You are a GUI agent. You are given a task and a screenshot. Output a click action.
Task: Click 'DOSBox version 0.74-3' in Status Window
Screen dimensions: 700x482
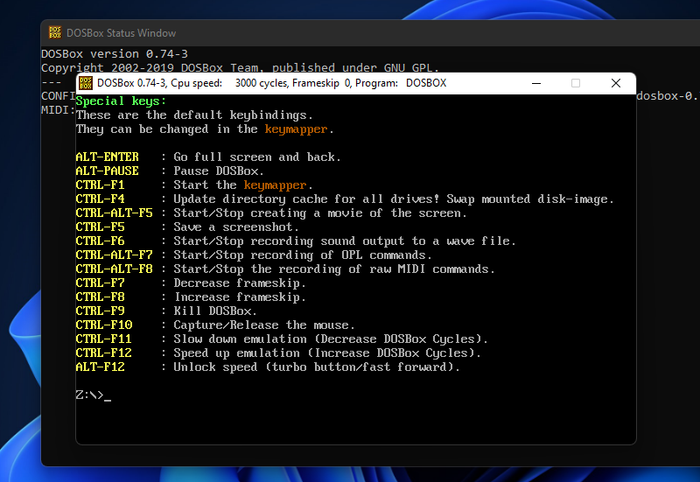point(115,54)
